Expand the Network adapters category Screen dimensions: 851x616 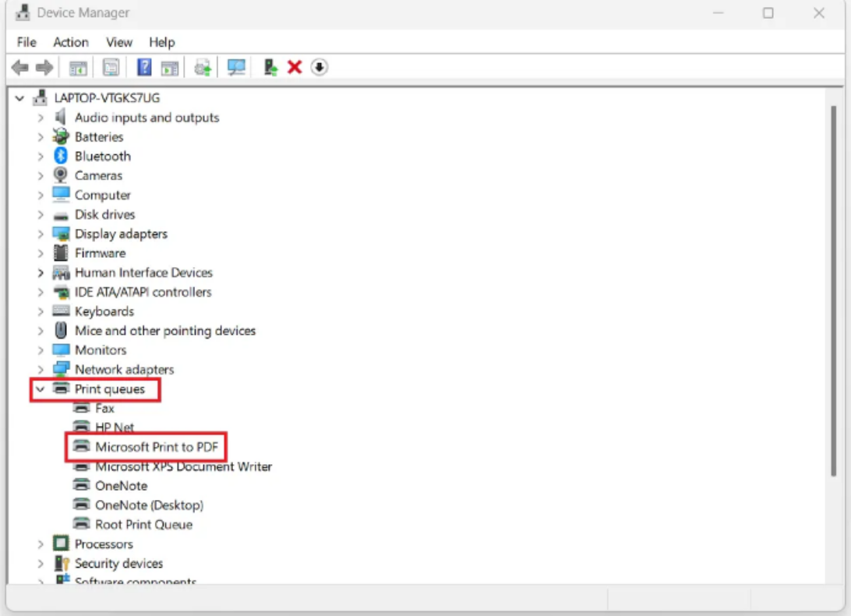tap(41, 370)
